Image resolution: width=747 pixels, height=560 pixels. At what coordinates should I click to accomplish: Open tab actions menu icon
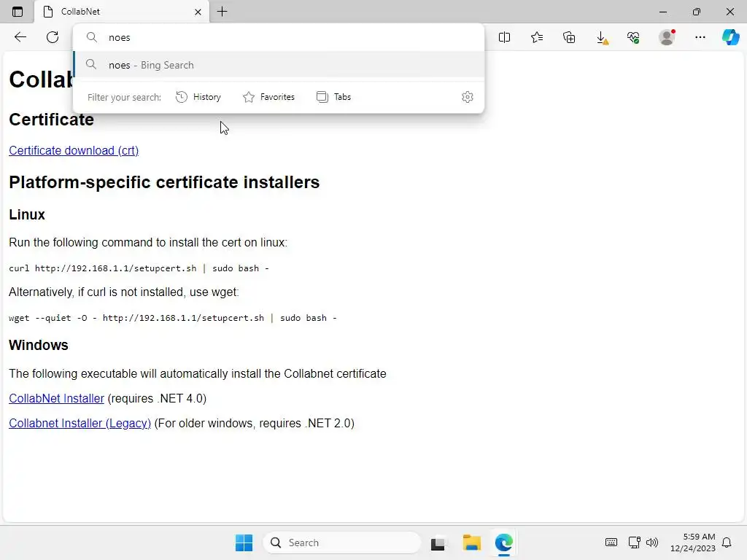tap(18, 12)
